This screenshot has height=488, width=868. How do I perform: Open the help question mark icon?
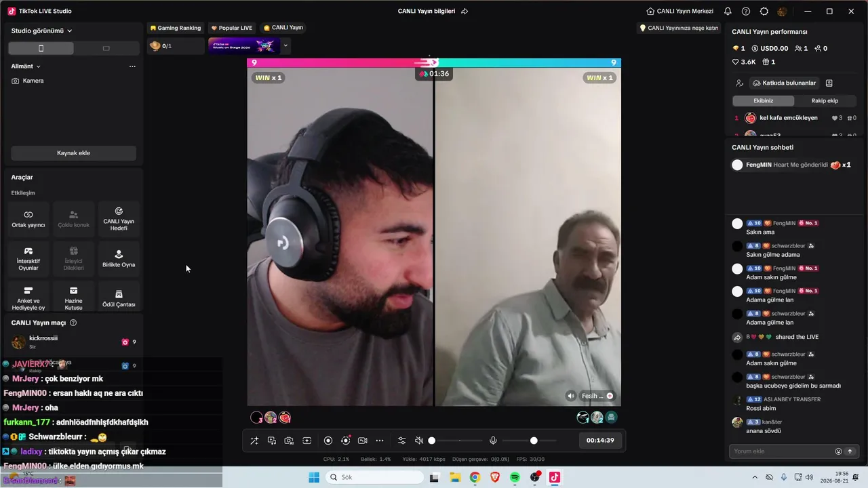746,12
